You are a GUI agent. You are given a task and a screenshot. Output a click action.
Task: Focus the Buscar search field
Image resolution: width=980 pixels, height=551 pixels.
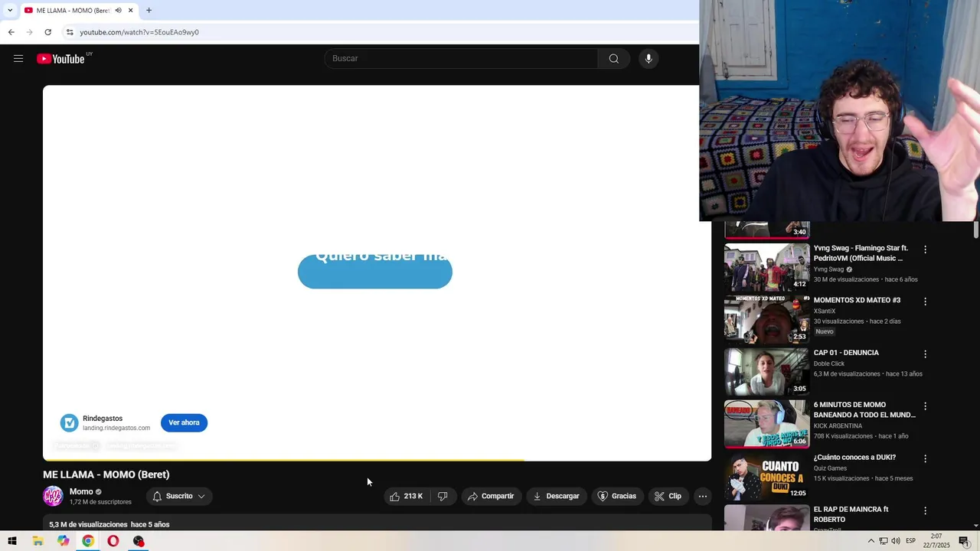pos(461,59)
